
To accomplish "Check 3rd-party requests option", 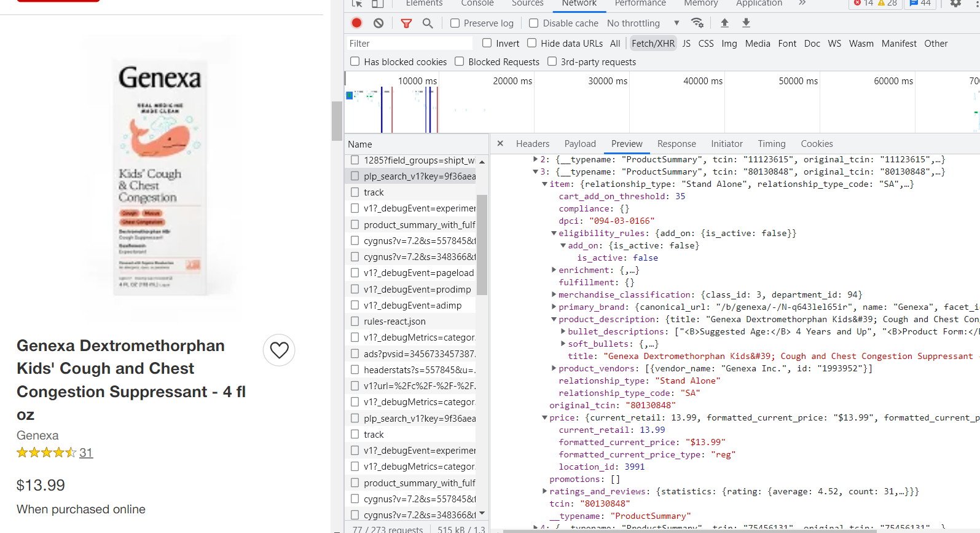I will 552,61.
